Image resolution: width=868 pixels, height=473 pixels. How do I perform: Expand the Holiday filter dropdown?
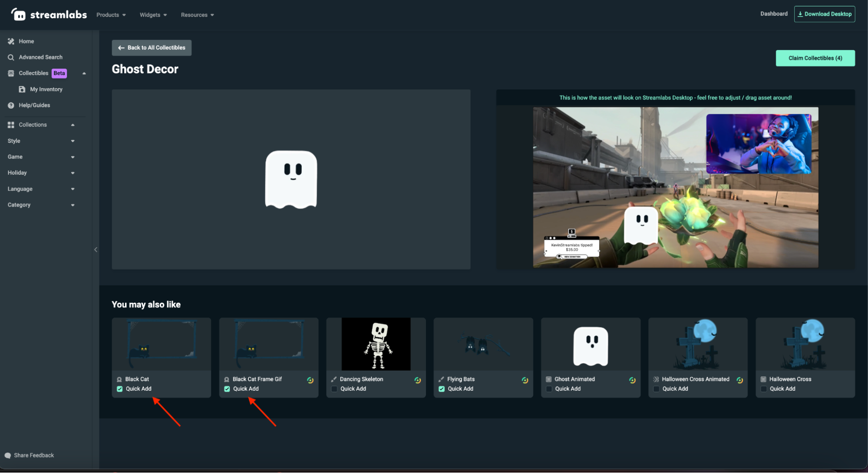(73, 172)
